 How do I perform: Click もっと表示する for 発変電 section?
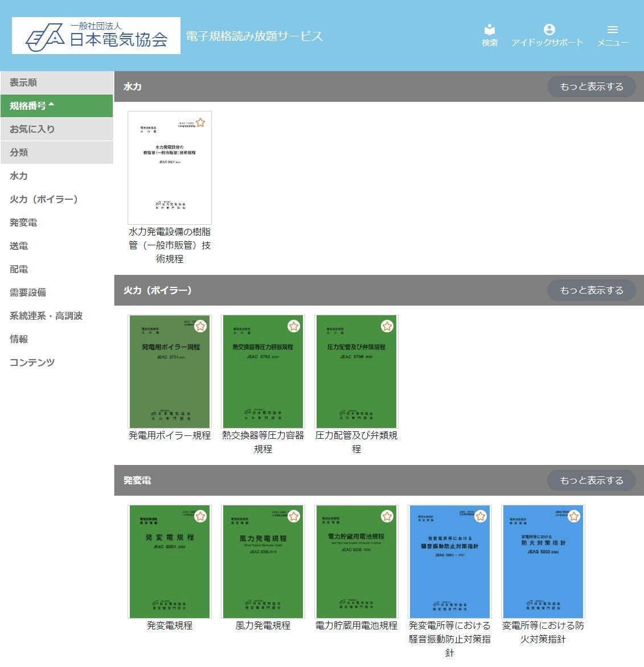tap(591, 481)
